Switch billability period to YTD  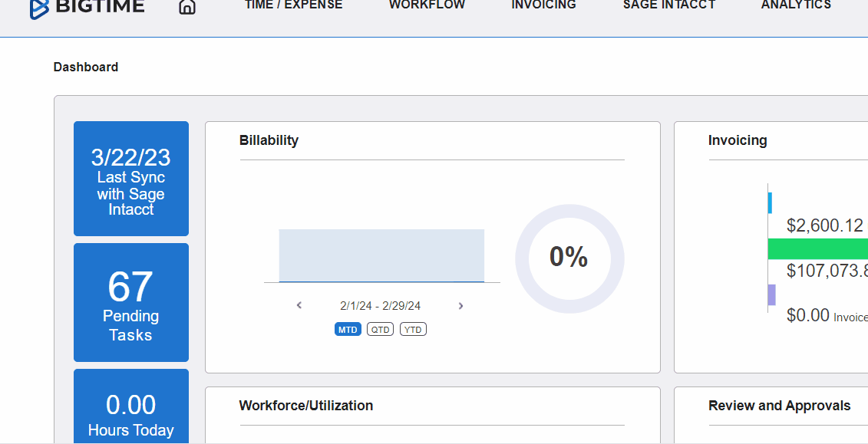click(x=413, y=329)
